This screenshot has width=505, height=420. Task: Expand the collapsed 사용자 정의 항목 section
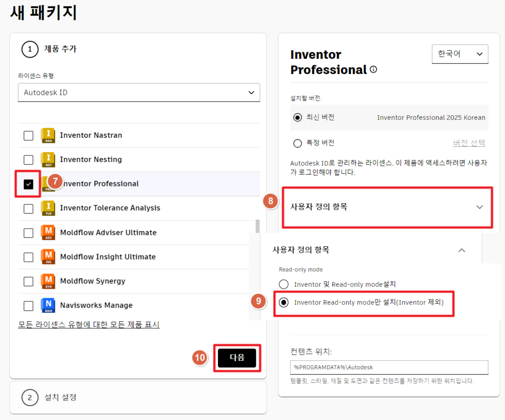(x=387, y=207)
